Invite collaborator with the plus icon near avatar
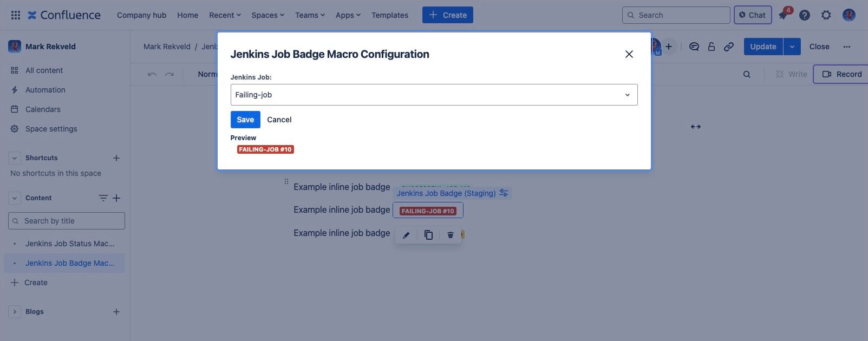The width and height of the screenshot is (868, 341). point(669,47)
